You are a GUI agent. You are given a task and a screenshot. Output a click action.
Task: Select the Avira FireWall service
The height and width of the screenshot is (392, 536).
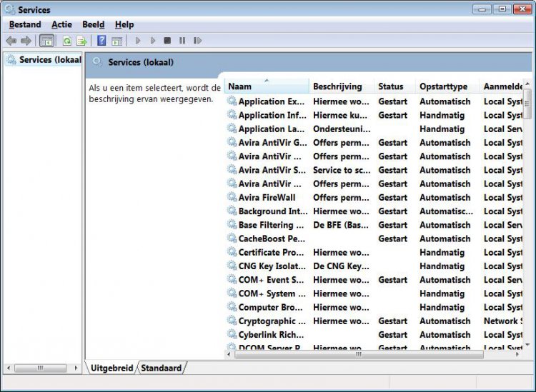267,198
